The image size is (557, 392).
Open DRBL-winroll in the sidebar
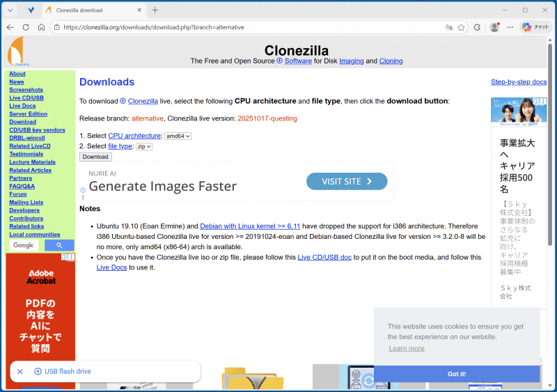pos(27,138)
